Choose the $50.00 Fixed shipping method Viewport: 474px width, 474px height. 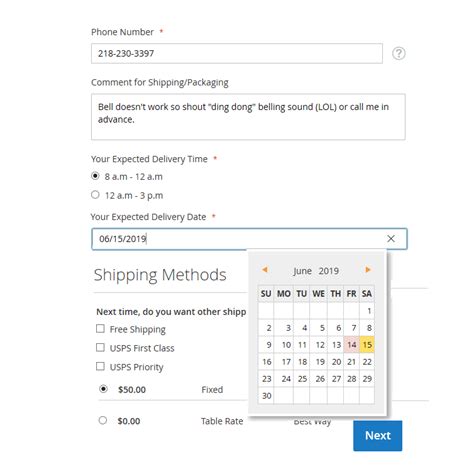click(103, 389)
